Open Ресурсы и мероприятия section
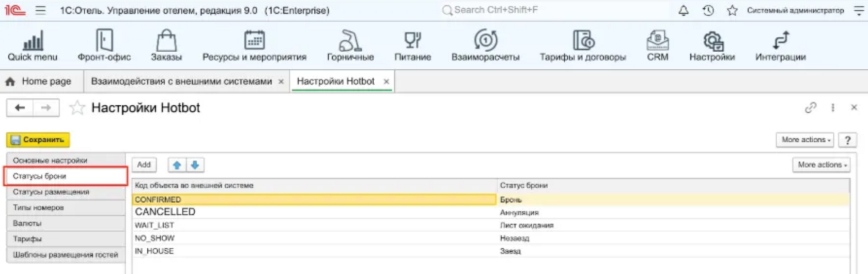The height and width of the screenshot is (274, 868). coord(254,45)
